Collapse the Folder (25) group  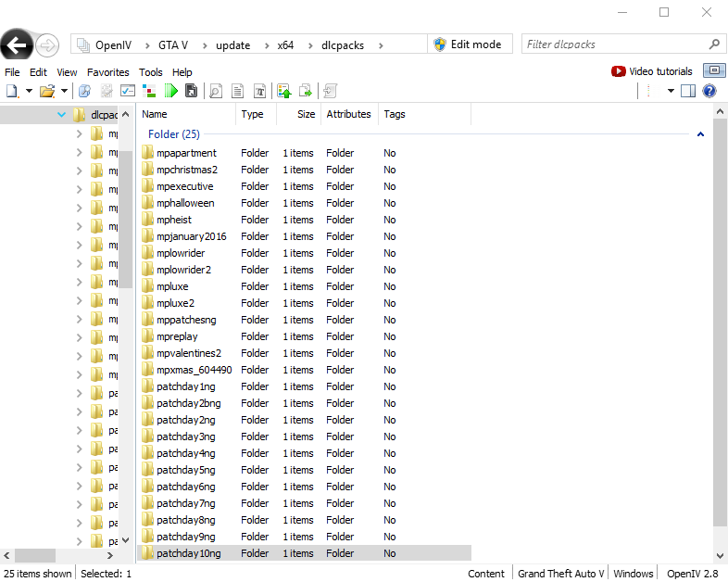click(x=700, y=134)
